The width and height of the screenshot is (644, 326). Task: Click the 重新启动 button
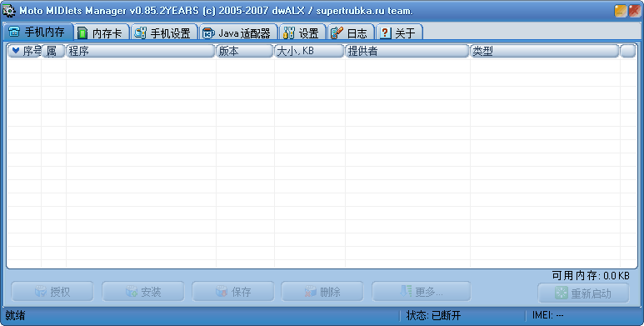584,293
